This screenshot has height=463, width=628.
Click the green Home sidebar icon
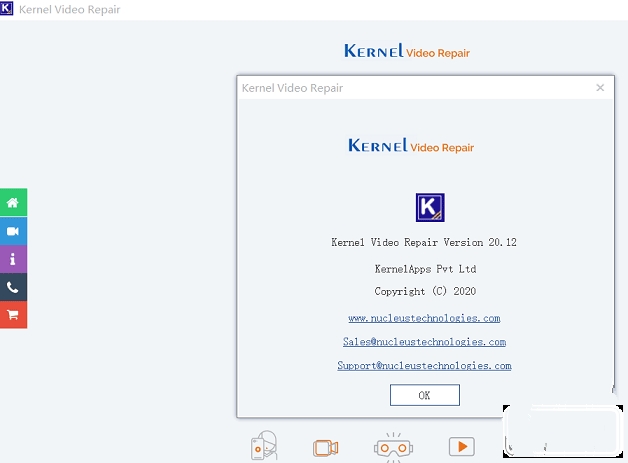coord(13,202)
